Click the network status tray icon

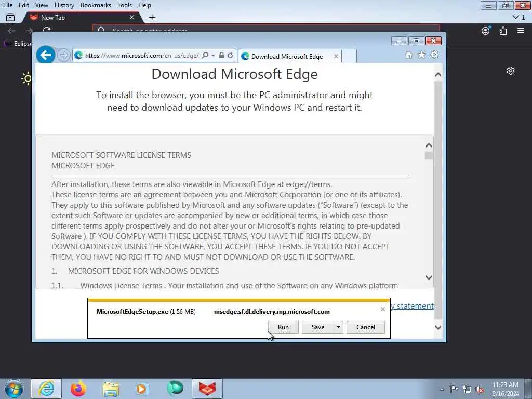pyautogui.click(x=467, y=389)
